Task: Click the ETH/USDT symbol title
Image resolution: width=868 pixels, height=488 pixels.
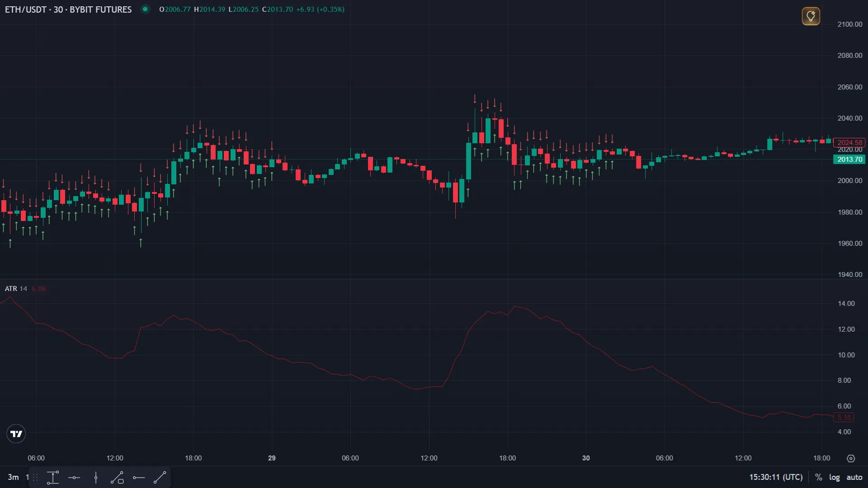Action: click(68, 9)
